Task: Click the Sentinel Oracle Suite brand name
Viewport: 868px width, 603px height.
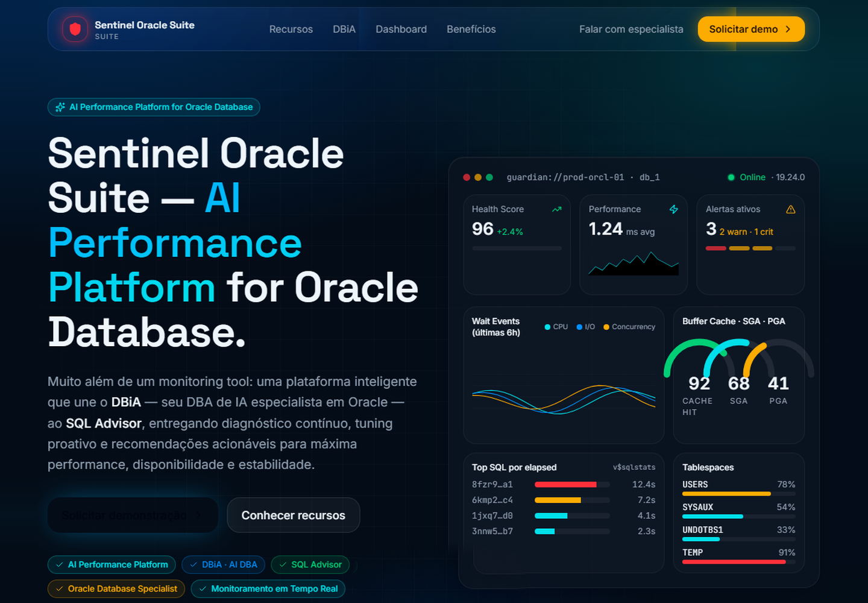Action: [145, 25]
